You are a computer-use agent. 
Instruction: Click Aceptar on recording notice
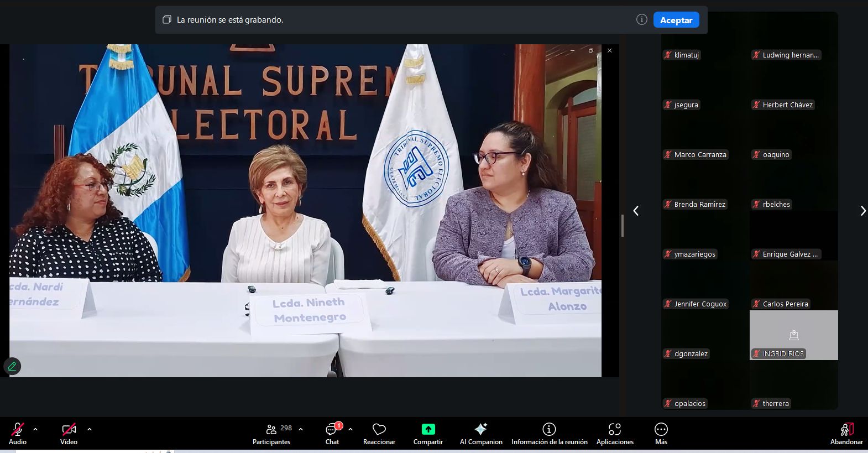pyautogui.click(x=676, y=20)
